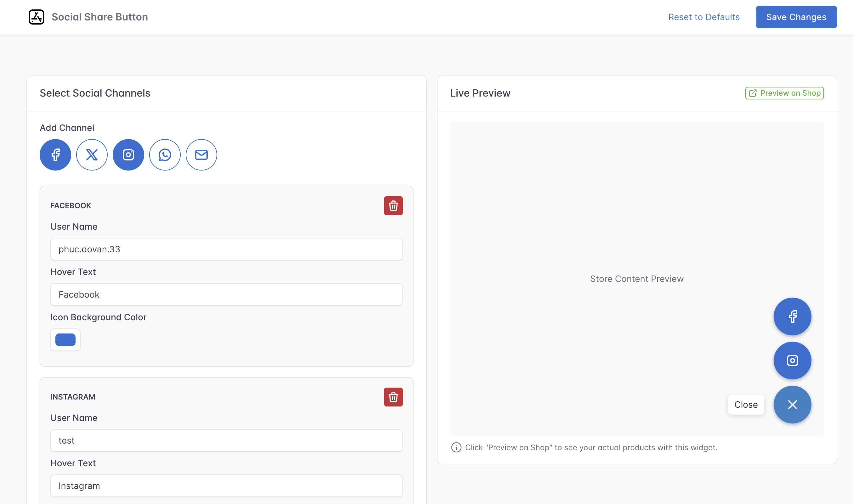Click the Facebook User Name field
The height and width of the screenshot is (504, 853).
[227, 249]
